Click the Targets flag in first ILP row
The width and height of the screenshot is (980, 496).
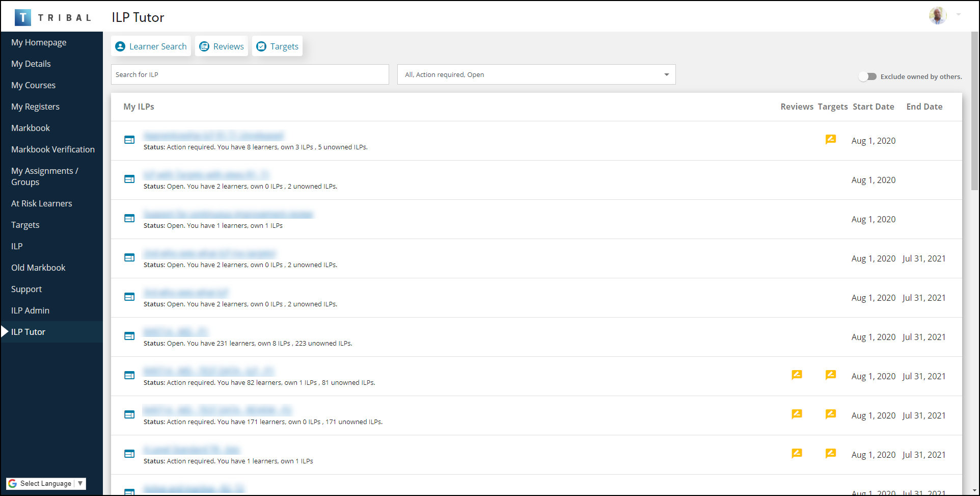(830, 139)
